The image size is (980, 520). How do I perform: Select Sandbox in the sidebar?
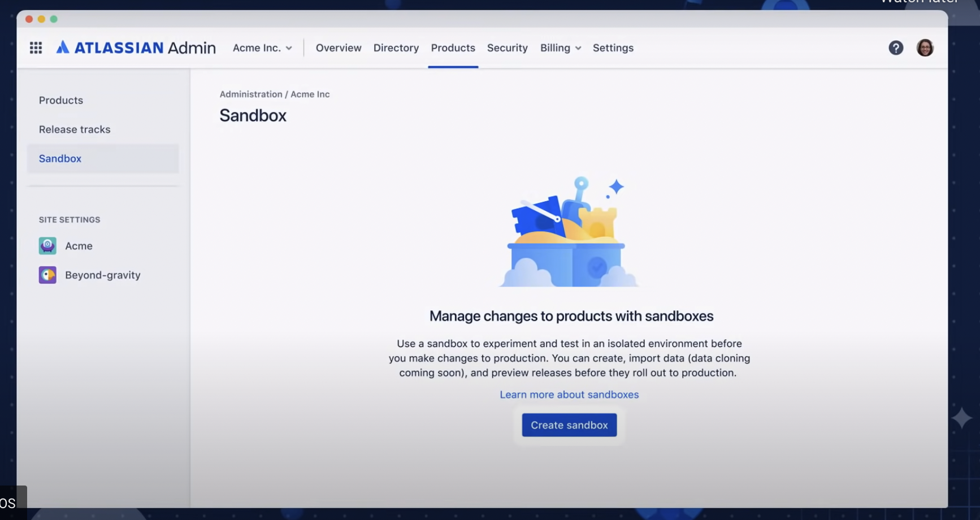(x=103, y=159)
